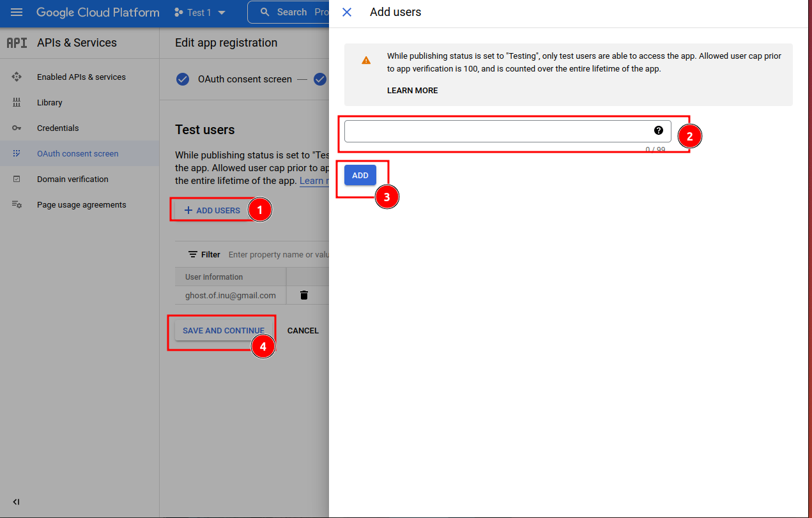Click the Edit app registration title
This screenshot has height=518, width=812.
pyautogui.click(x=226, y=43)
